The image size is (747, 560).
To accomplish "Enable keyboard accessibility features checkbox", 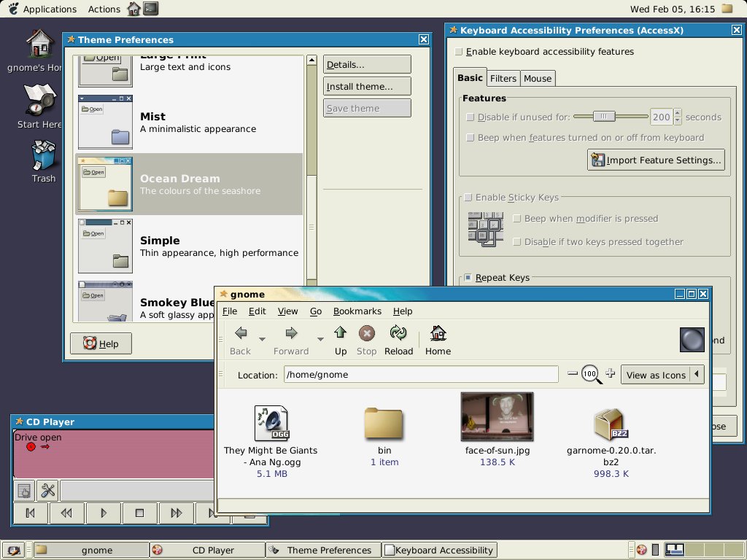I will (x=459, y=52).
